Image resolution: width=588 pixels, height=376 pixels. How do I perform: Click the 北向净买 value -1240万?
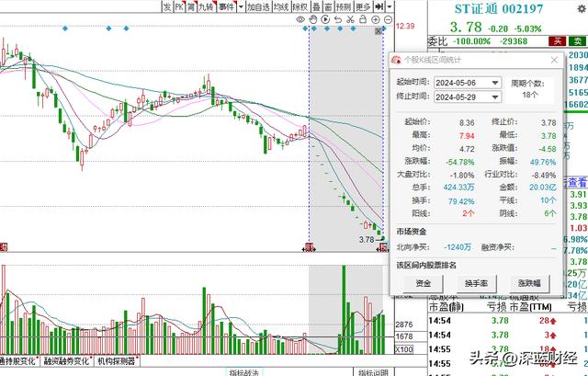point(458,247)
